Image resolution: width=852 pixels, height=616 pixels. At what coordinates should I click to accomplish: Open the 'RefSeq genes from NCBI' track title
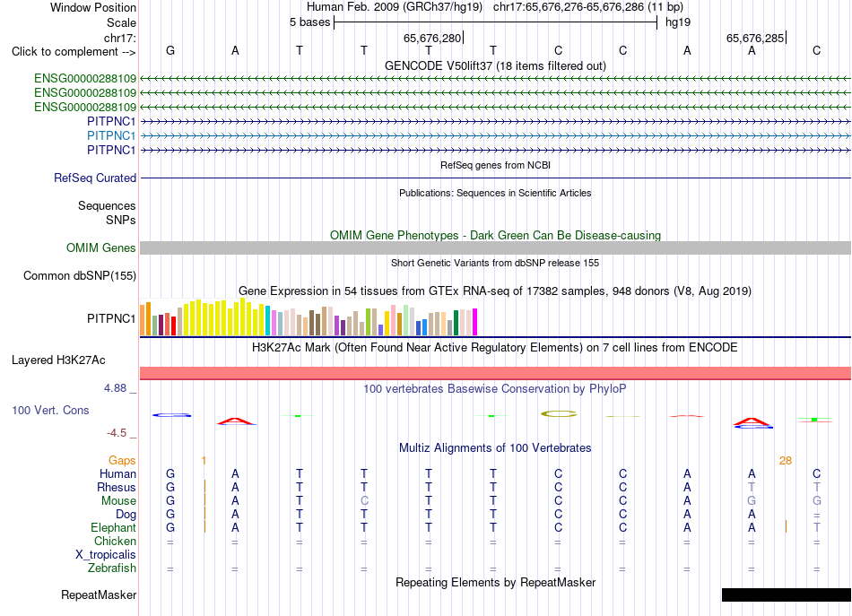(495, 165)
